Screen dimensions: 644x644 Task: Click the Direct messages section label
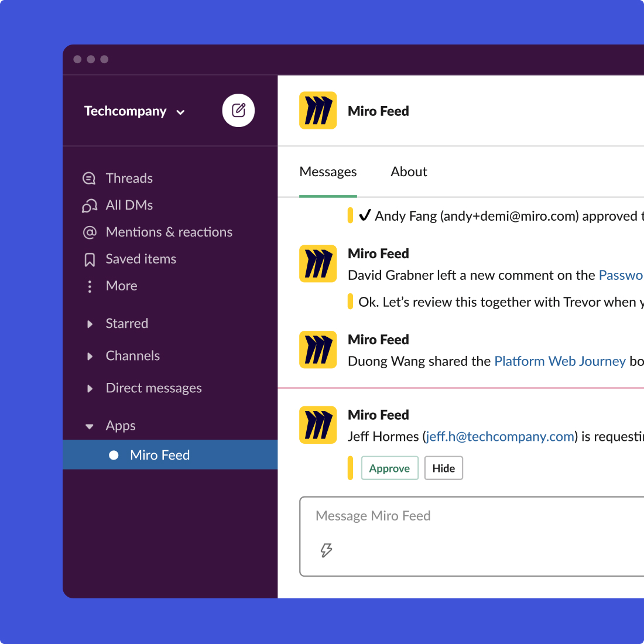pos(153,388)
